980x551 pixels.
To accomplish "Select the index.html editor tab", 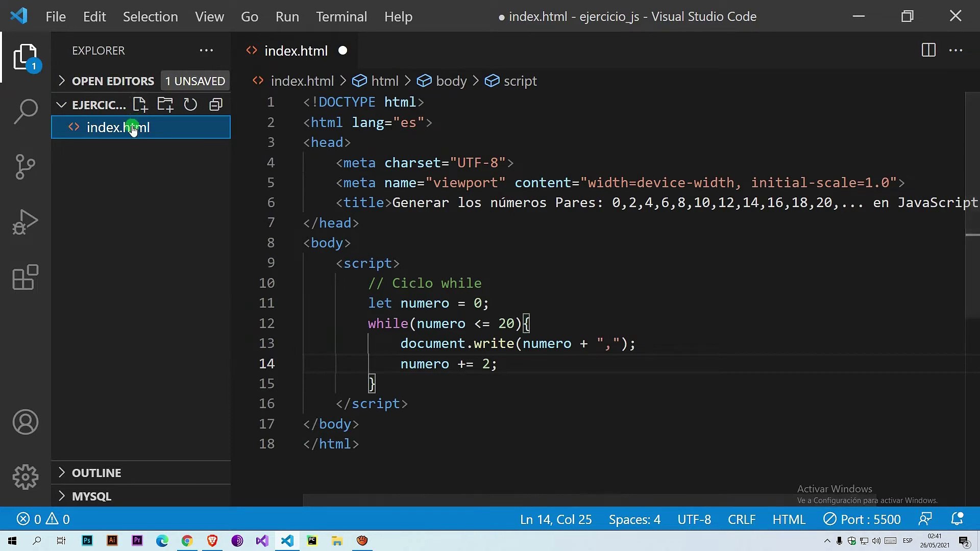I will (293, 51).
